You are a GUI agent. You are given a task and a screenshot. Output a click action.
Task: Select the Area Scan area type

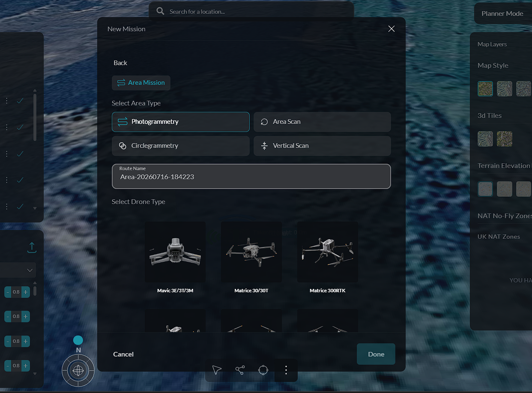point(322,122)
